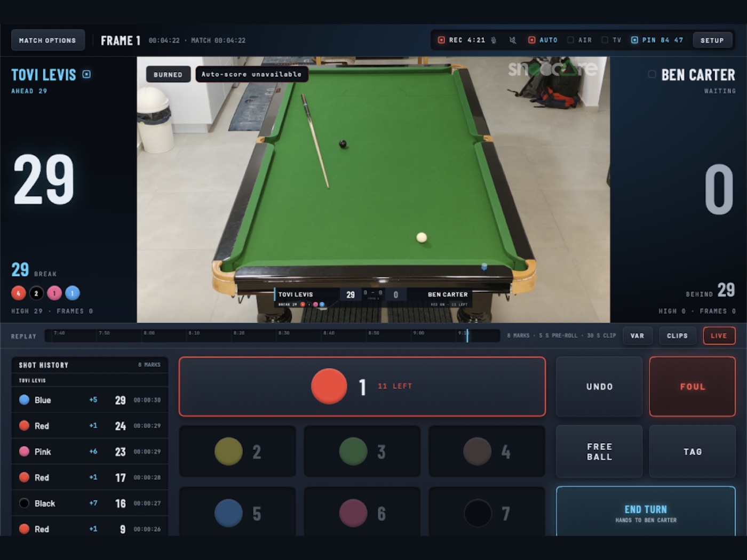Select the brown ball worth 4
This screenshot has width=747, height=560.
point(487,451)
